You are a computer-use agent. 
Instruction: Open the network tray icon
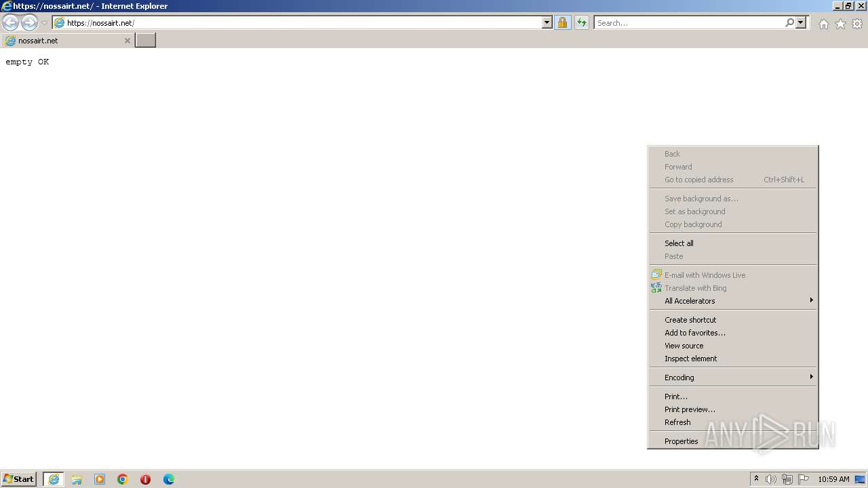pos(787,479)
